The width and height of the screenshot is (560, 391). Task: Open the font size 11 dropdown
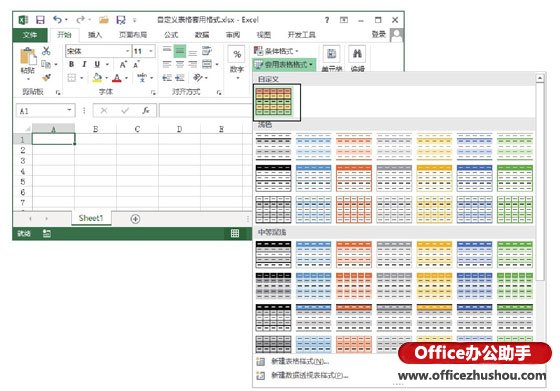click(151, 51)
